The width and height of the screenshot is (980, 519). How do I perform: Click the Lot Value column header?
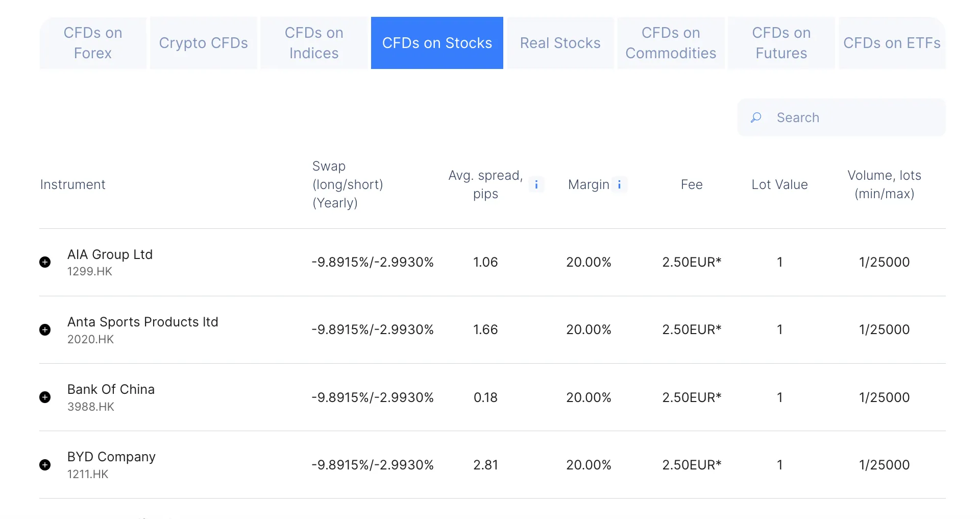click(779, 184)
